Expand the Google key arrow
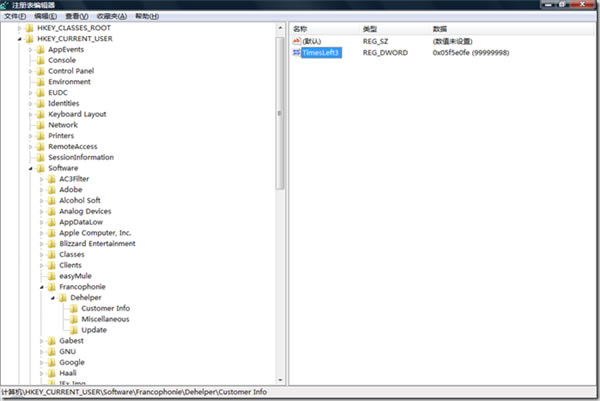Viewport: 600px width, 401px height. click(x=42, y=362)
